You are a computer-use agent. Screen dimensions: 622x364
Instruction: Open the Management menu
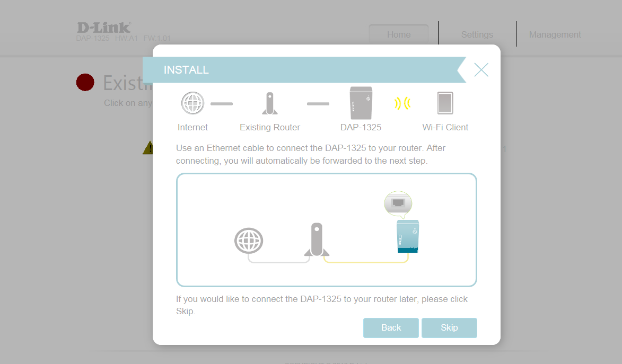[555, 34]
